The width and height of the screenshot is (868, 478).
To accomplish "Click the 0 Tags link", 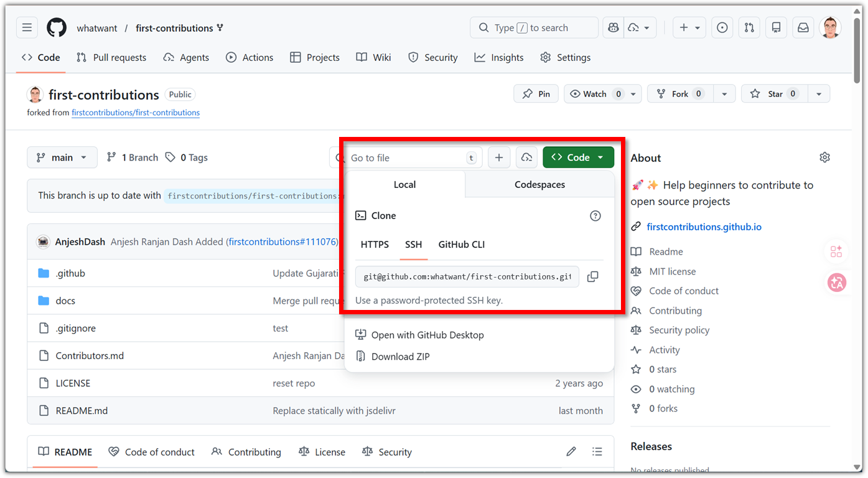I will point(187,157).
